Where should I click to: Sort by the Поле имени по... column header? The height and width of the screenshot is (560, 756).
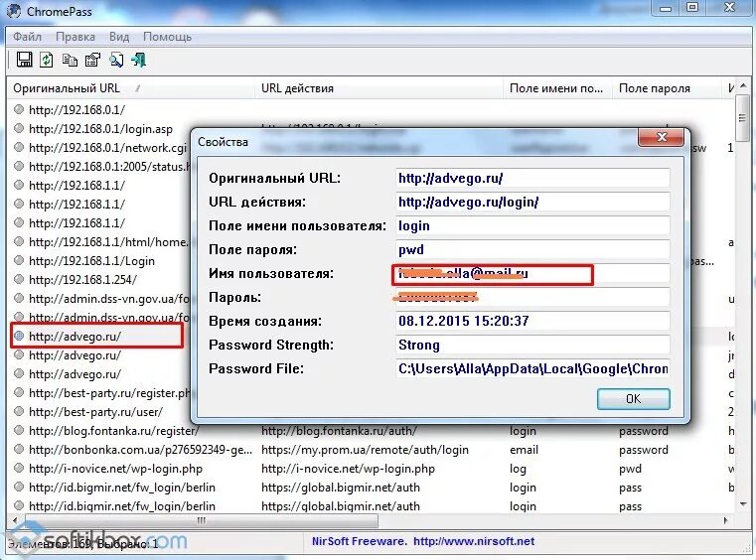[556, 88]
